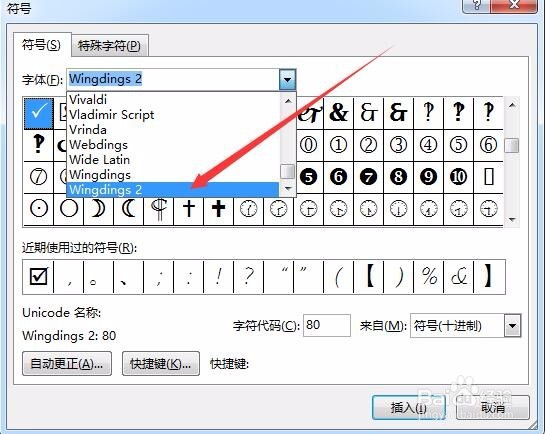This screenshot has width=545, height=434.
Task: Select the check mark symbol cell
Action: [39, 113]
